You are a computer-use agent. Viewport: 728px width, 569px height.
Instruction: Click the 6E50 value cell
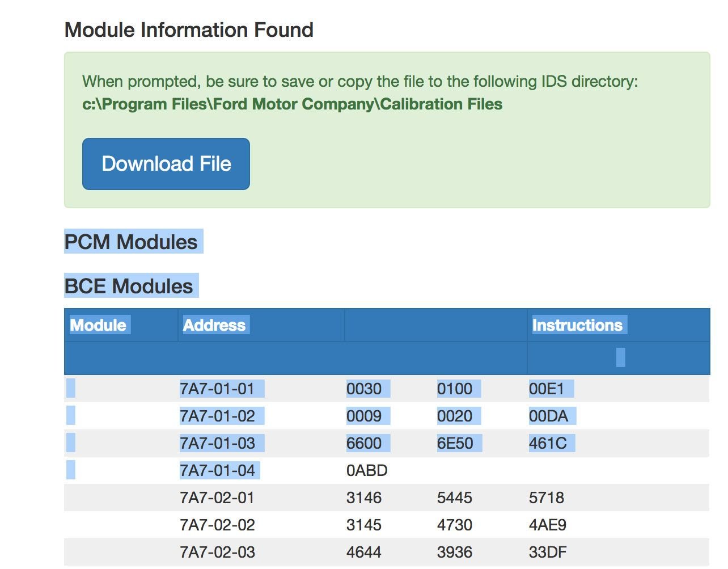pyautogui.click(x=455, y=444)
